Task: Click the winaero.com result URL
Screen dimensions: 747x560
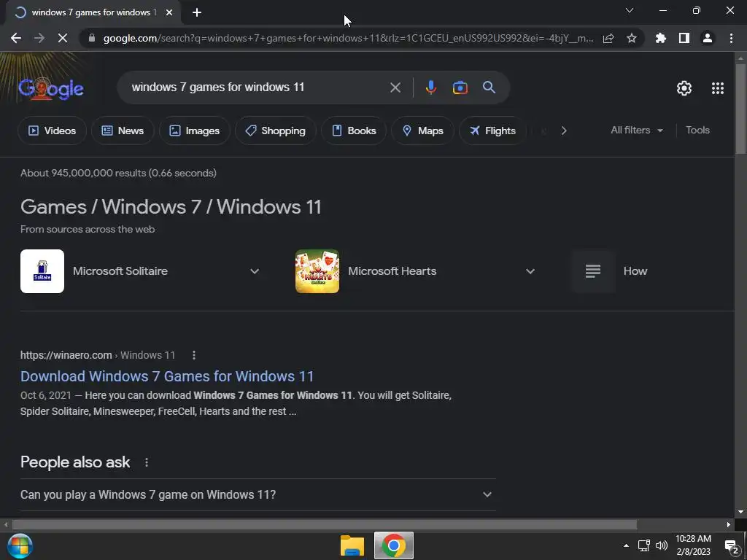Action: pos(98,355)
